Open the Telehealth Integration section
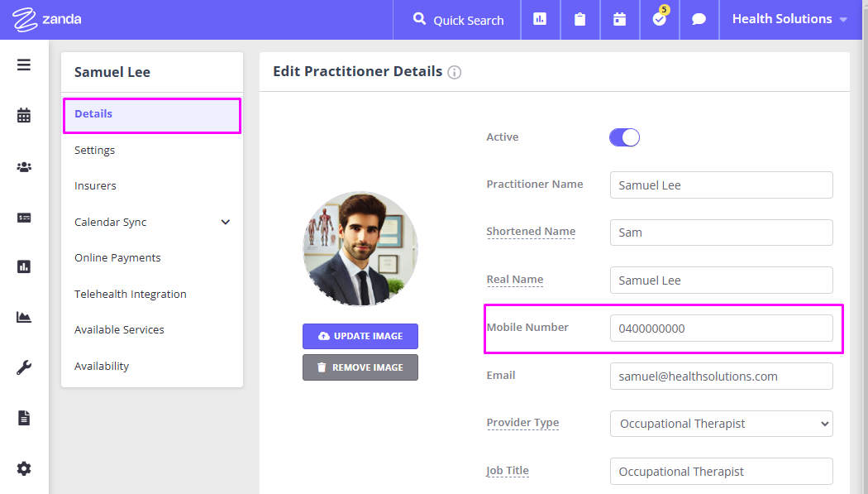This screenshot has height=494, width=868. pos(131,294)
